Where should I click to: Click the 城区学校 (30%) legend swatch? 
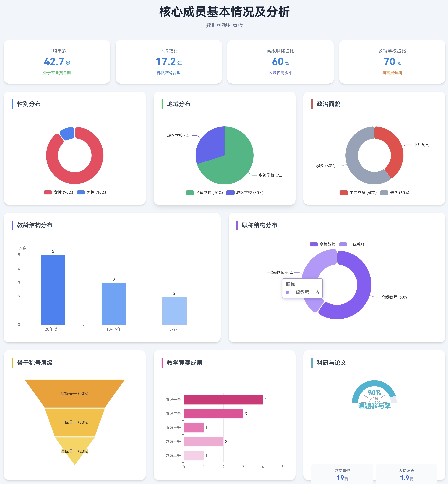[230, 193]
